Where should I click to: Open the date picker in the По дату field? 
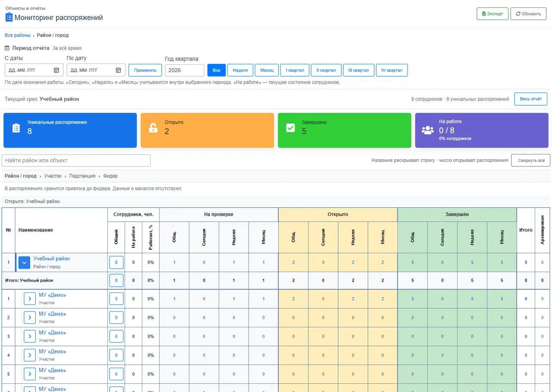(x=119, y=70)
